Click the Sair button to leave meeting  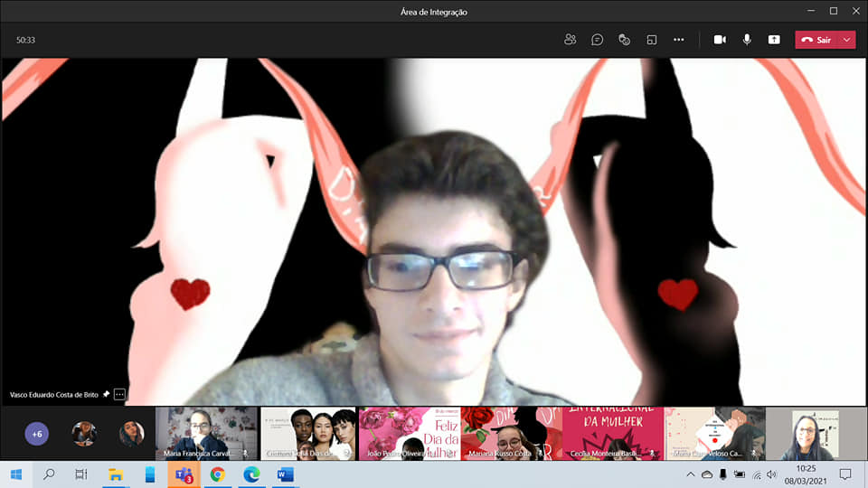tap(816, 40)
